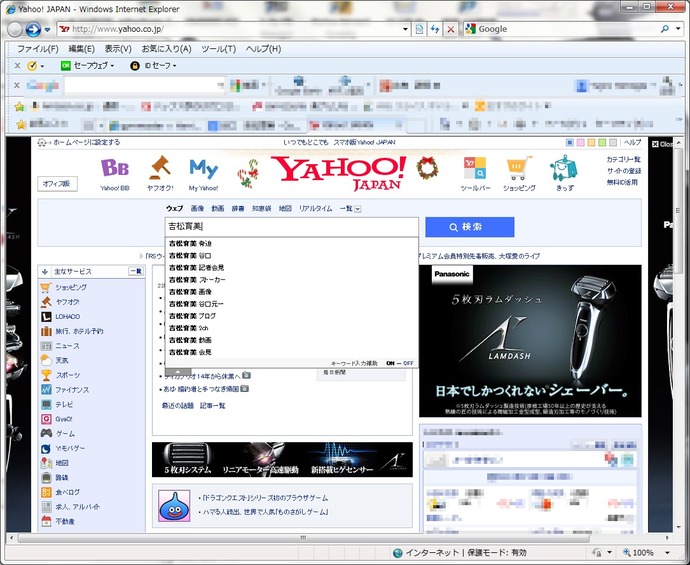Click the Panasonic LAMDASH shaver ad
690x565 pixels.
(530, 341)
